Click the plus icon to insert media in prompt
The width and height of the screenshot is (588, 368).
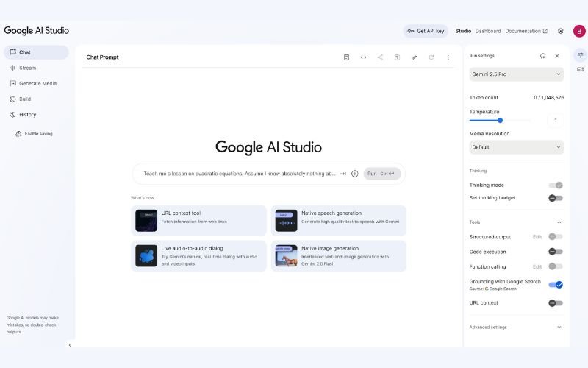coord(355,174)
